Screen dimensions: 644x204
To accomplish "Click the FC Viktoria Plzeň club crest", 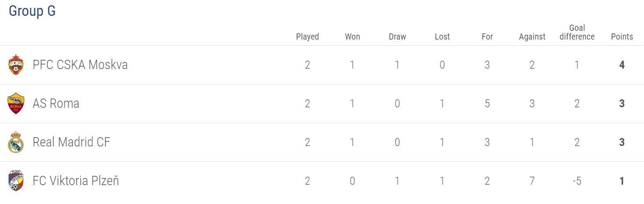I will click(16, 181).
